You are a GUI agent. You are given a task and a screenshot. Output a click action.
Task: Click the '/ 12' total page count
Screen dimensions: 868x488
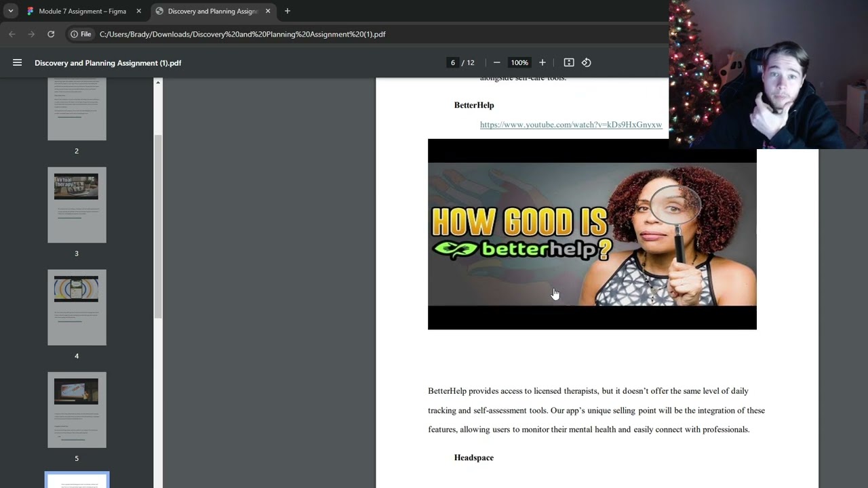coord(468,62)
